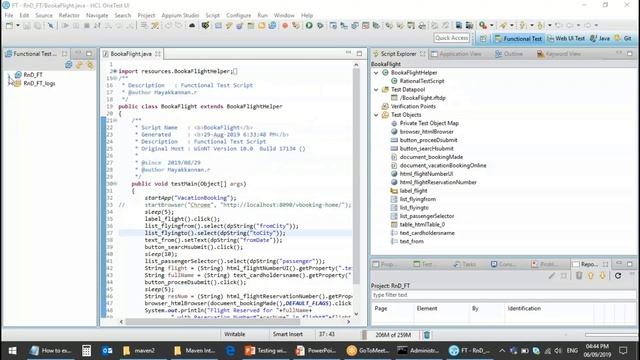Switch to the Keyword View tab

pos(559,54)
